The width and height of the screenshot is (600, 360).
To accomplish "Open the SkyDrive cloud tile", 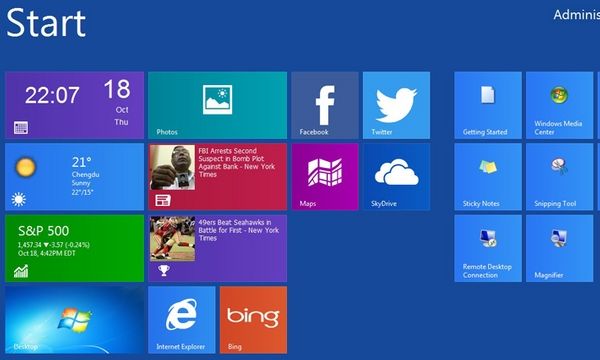I will [396, 177].
